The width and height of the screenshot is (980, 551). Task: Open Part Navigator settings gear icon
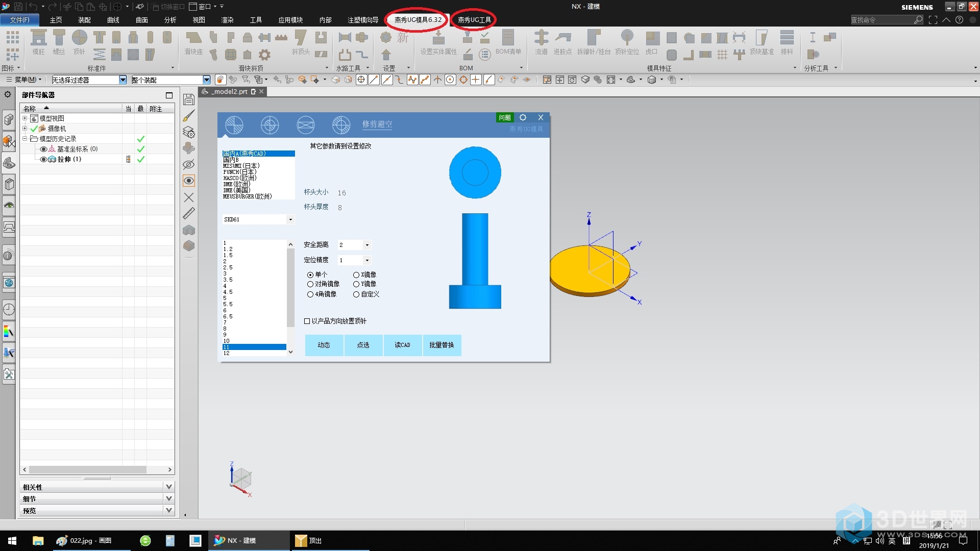(x=8, y=94)
